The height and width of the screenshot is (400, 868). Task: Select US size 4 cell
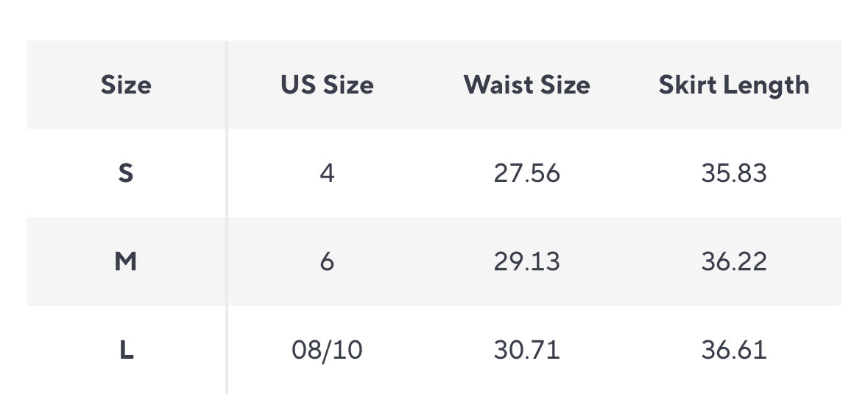click(x=327, y=174)
